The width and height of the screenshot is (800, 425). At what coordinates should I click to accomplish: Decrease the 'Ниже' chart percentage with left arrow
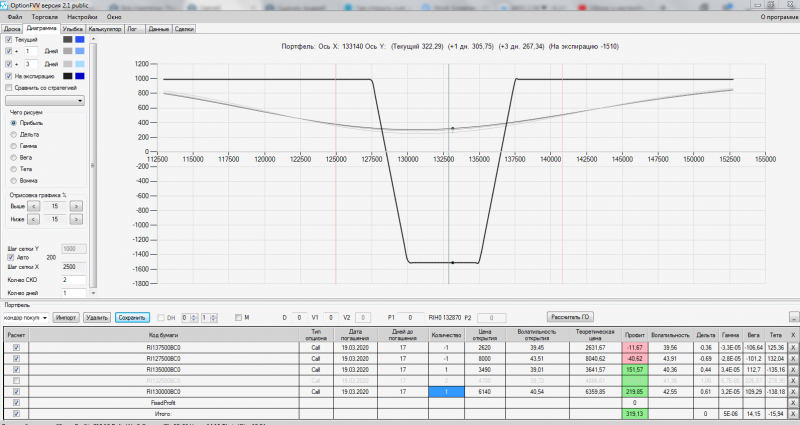tap(33, 219)
